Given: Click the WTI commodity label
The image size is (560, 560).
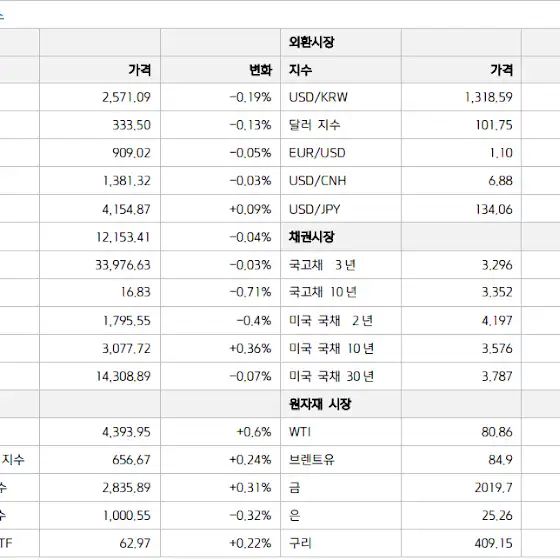Looking at the screenshot, I should (x=299, y=432).
